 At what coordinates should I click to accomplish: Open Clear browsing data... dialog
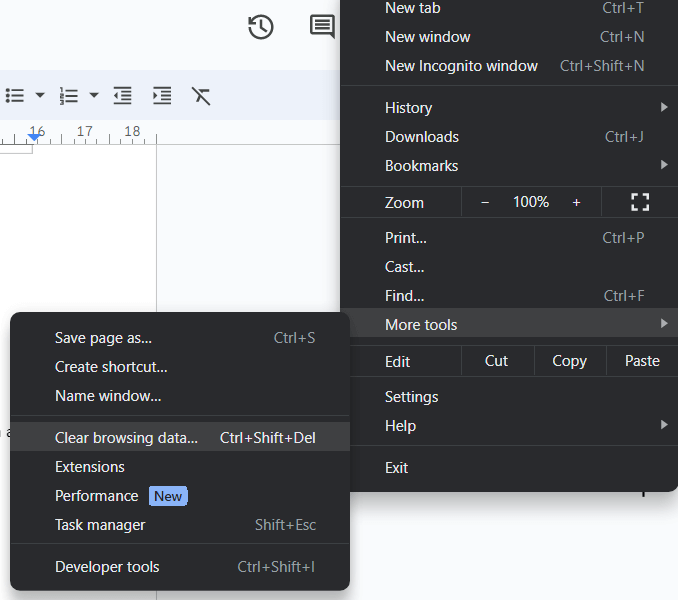pos(180,438)
